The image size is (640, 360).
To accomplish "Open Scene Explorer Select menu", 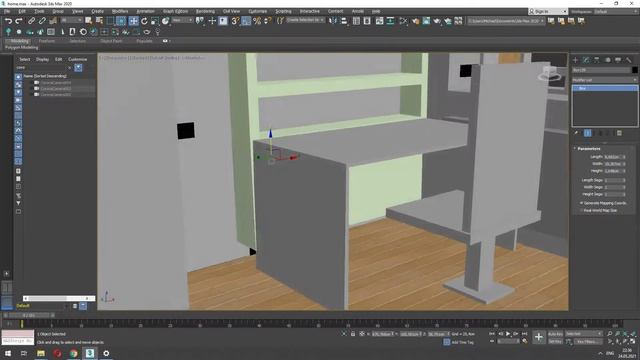I will [x=24, y=60].
